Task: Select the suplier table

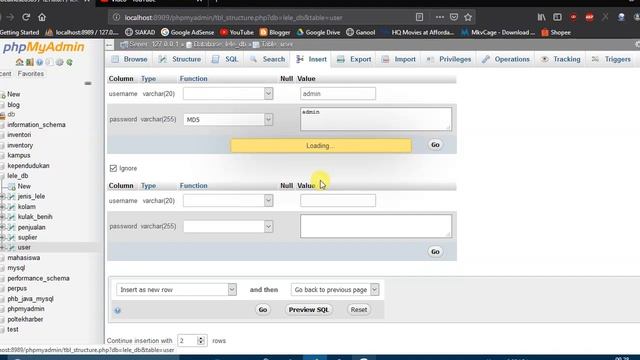Action: coord(27,237)
